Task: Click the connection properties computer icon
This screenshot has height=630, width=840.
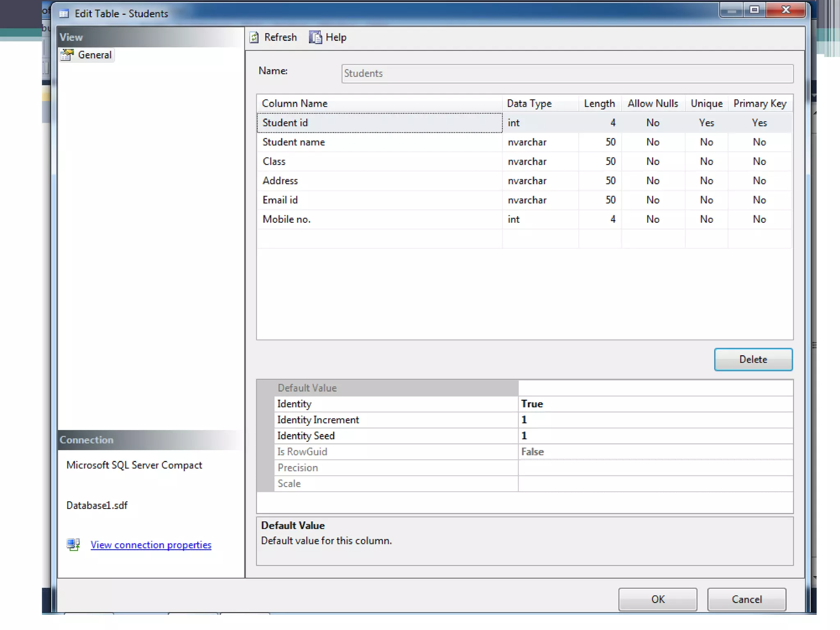Action: pos(73,544)
